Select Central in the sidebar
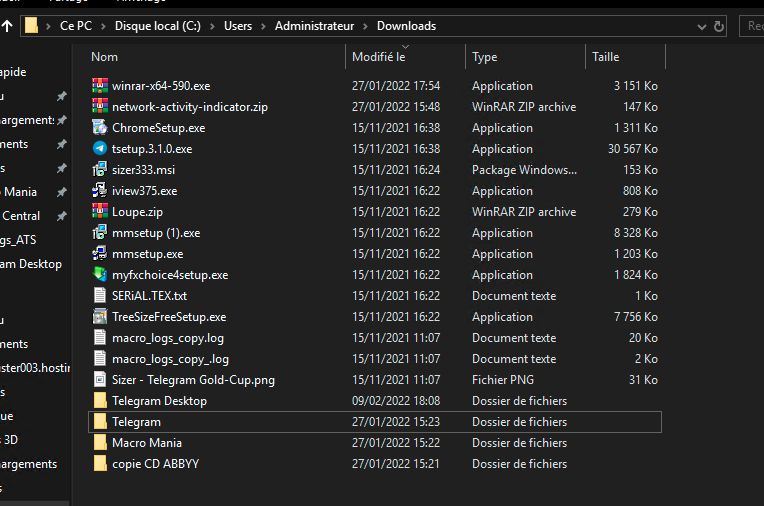Screen dimensions: 764x506 tap(20, 216)
